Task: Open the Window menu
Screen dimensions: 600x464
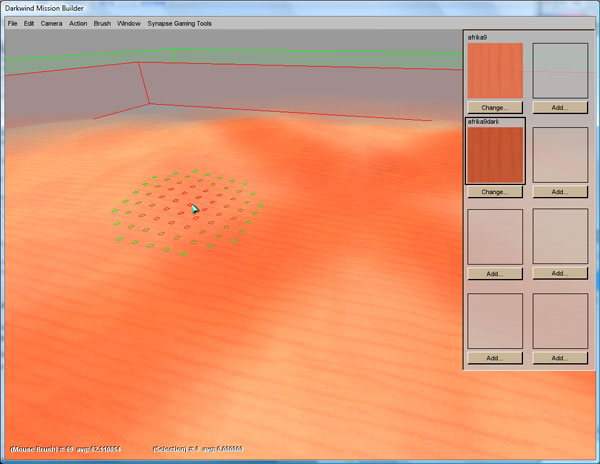Action: coord(129,23)
